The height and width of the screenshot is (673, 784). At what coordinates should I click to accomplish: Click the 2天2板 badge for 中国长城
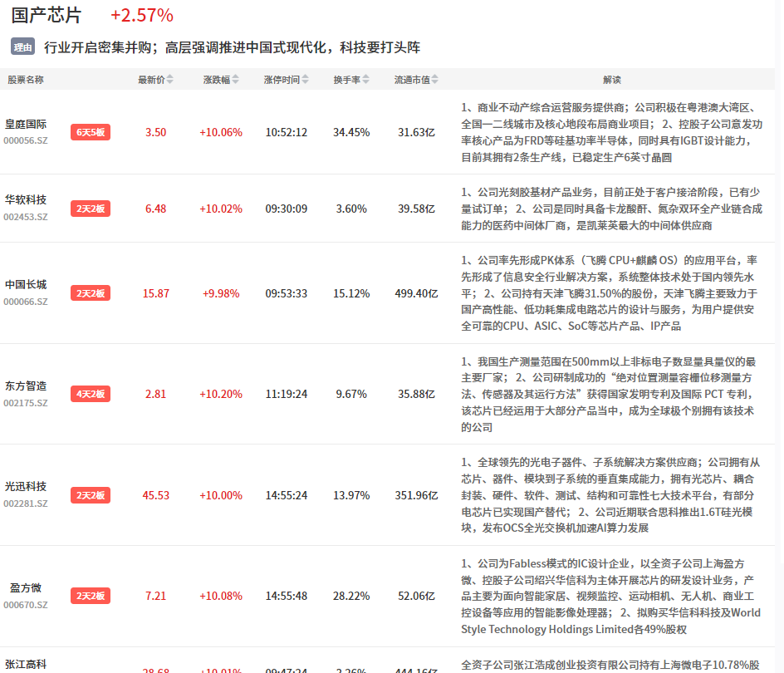click(x=91, y=293)
